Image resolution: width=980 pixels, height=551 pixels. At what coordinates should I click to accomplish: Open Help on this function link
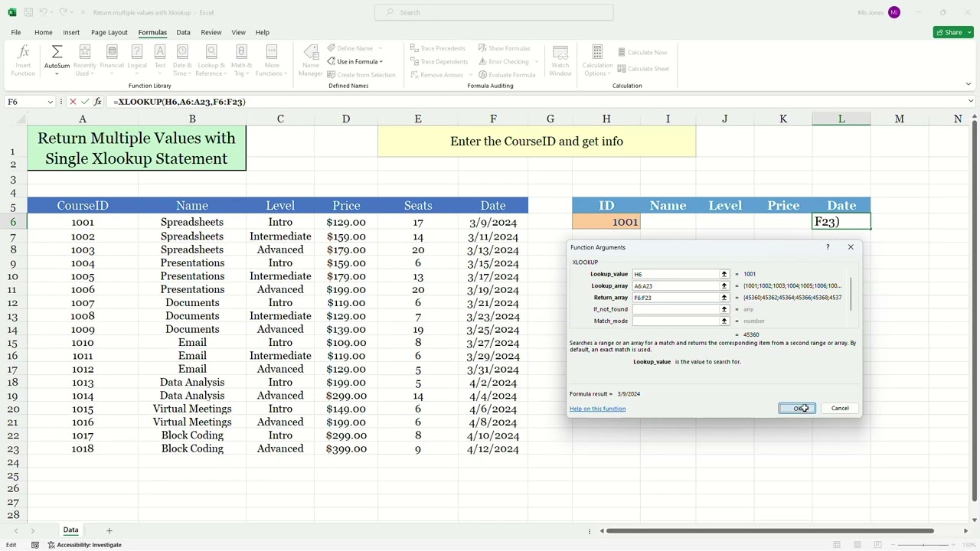(x=597, y=409)
